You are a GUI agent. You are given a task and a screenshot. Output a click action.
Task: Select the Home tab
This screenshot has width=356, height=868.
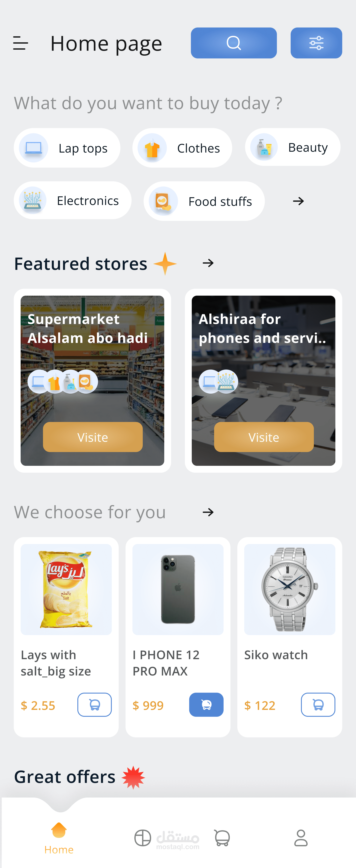59,838
